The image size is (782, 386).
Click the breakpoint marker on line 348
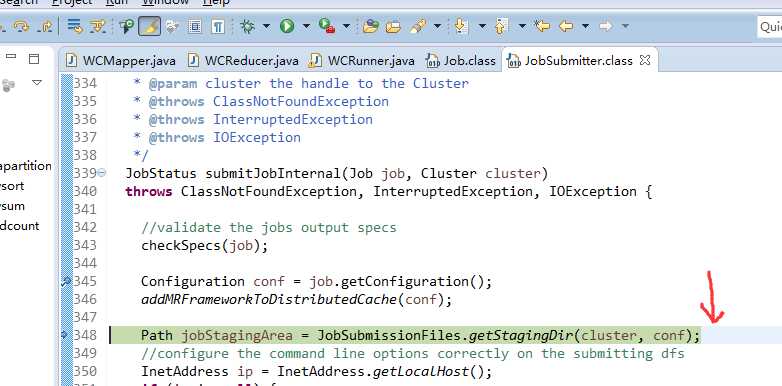tap(64, 335)
